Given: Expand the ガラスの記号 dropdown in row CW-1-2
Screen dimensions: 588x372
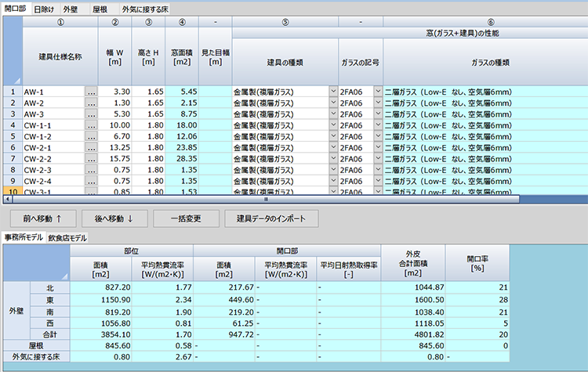Looking at the screenshot, I should [377, 136].
